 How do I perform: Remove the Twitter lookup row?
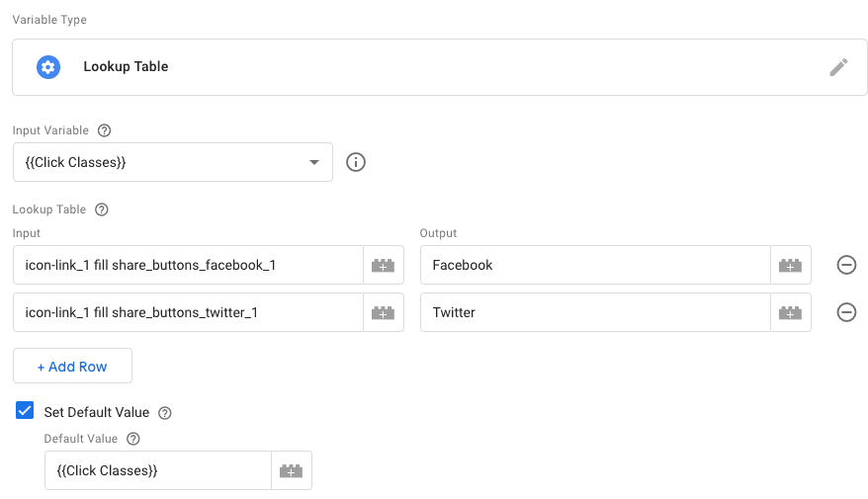846,312
